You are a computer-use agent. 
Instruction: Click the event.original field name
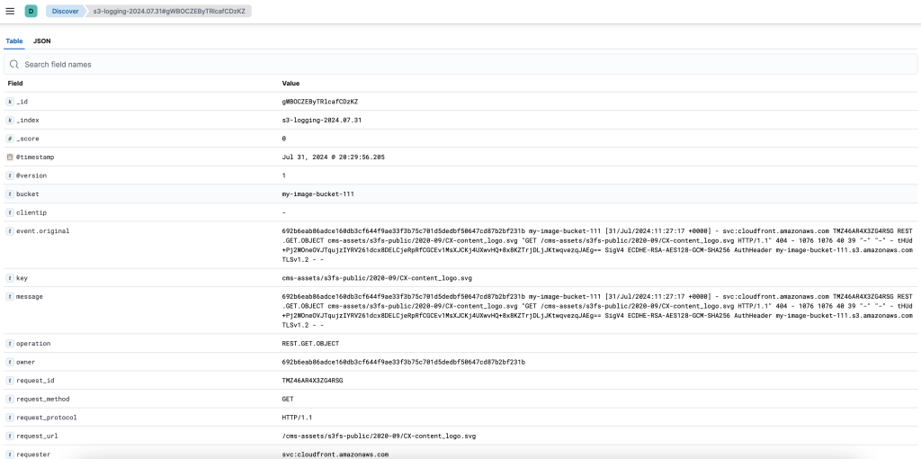point(43,231)
